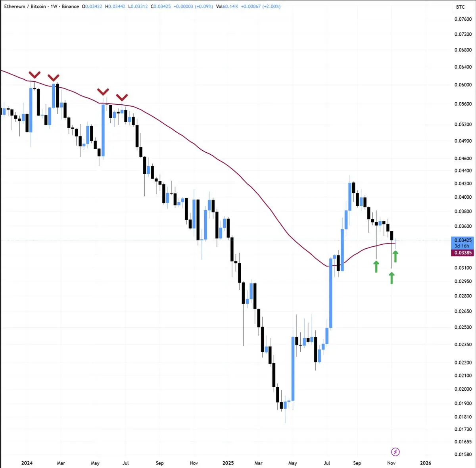Click the 0.01900 price axis label
This screenshot has height=468, width=476.
463,403
